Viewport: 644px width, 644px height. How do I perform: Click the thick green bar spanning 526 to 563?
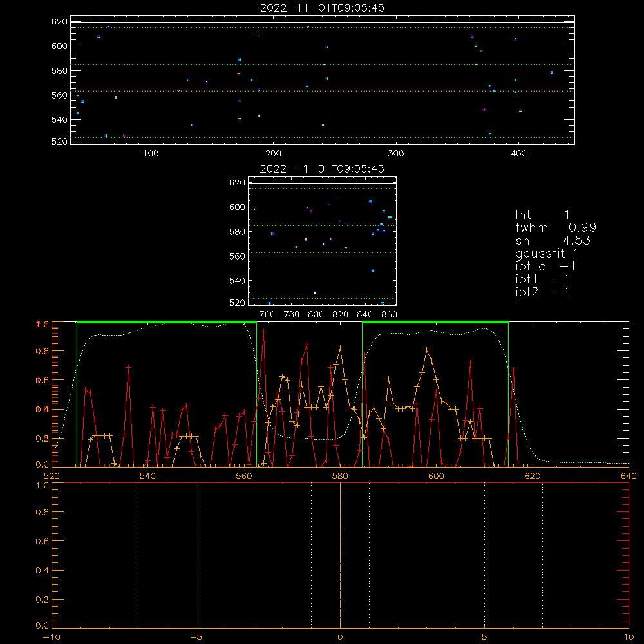(x=167, y=322)
